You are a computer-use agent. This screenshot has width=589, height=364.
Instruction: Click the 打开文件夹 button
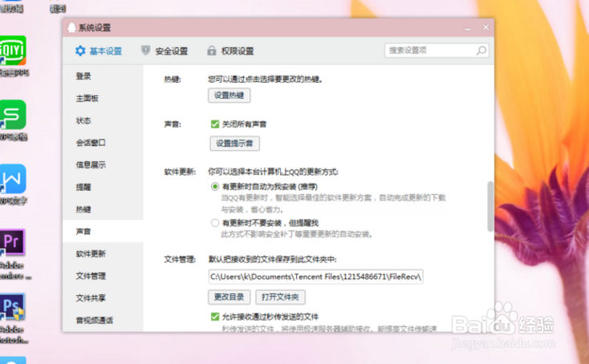[x=280, y=297]
